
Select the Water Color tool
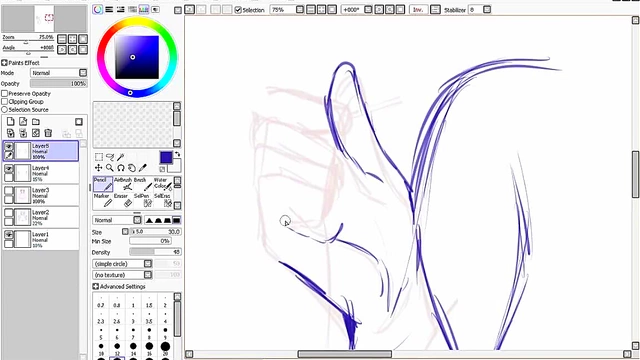point(162,184)
